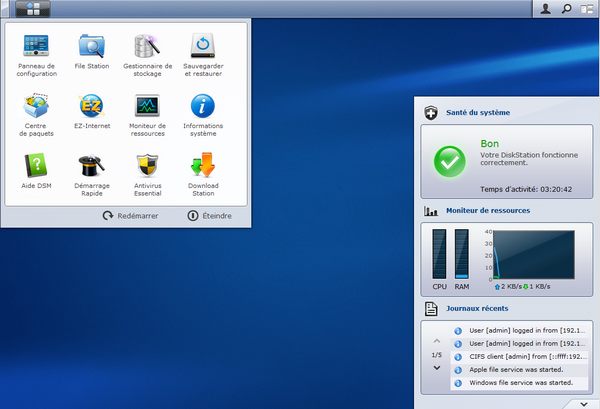Click the main menu button in taskbar
Image resolution: width=600 pixels, height=409 pixels.
33,8
